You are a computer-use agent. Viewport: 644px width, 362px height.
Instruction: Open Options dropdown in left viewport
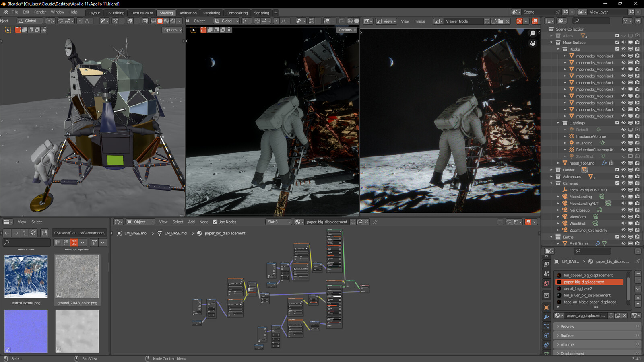pyautogui.click(x=173, y=30)
